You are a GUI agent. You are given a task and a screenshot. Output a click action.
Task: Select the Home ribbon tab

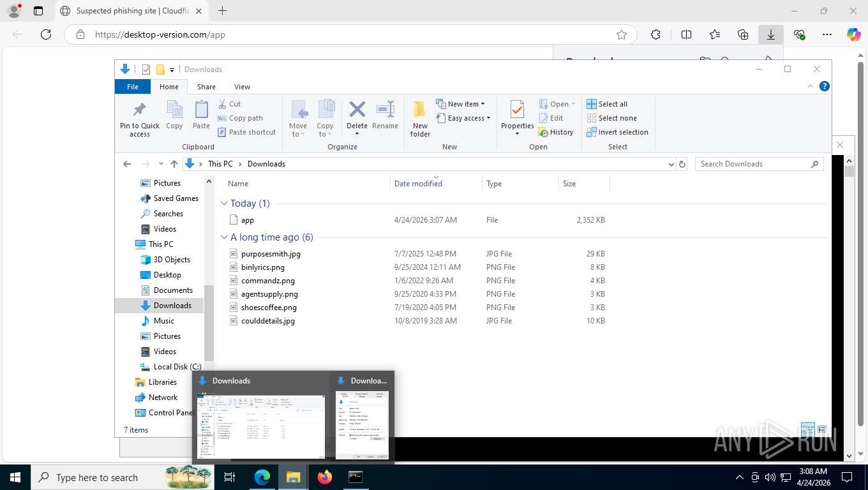pos(169,87)
